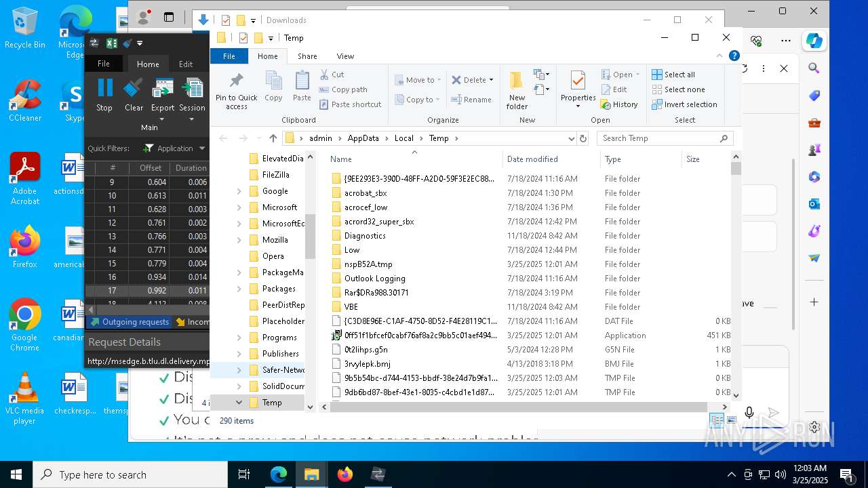
Task: Click Edge sidebar settings gear icon
Action: click(814, 428)
